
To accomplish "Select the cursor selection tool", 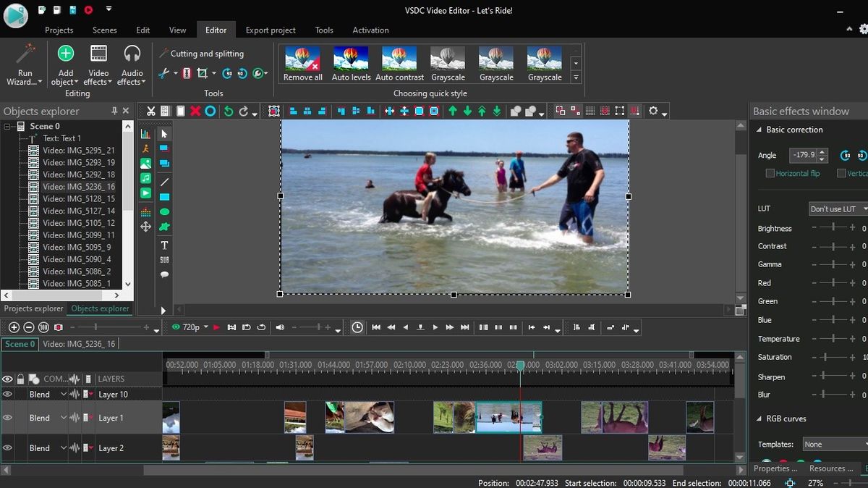I will 164,134.
